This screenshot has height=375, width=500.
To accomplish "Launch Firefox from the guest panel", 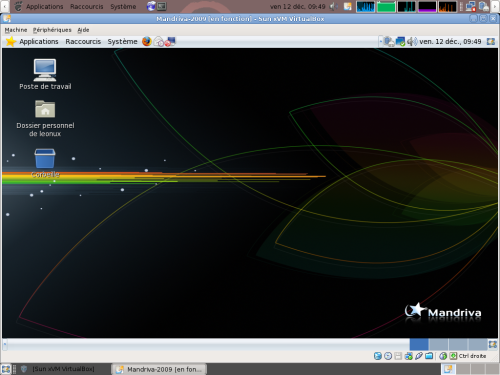I will [147, 41].
